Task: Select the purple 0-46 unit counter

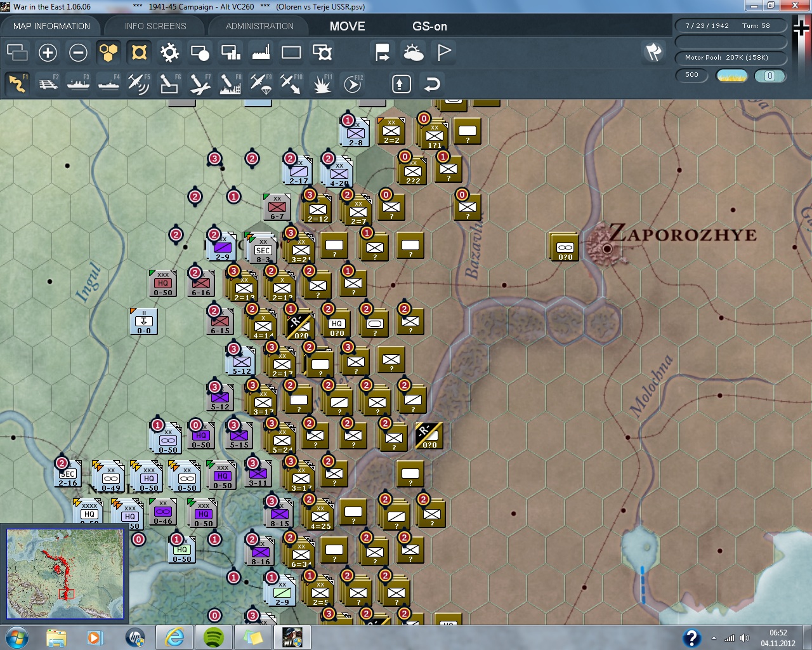Action: pyautogui.click(x=163, y=512)
